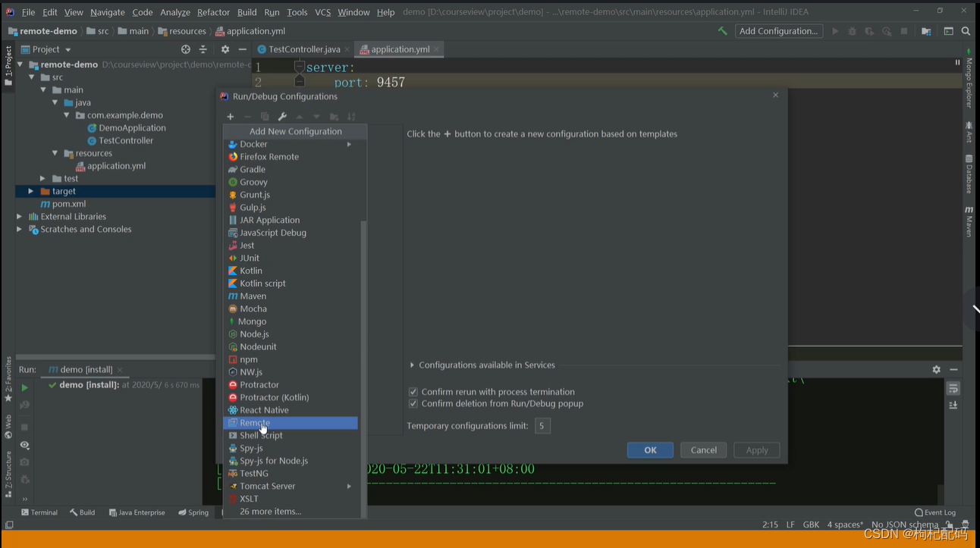Select Kotlin script configuration type
The width and height of the screenshot is (980, 548).
pos(291,283)
